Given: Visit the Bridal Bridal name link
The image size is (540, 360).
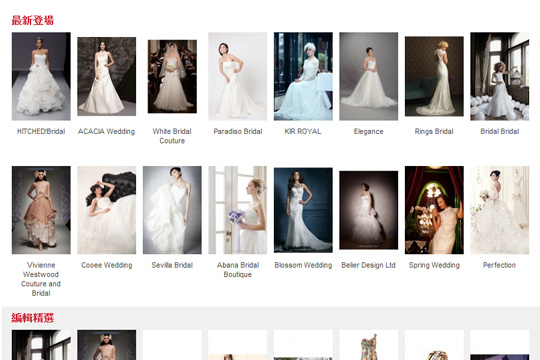Looking at the screenshot, I should [x=500, y=131].
